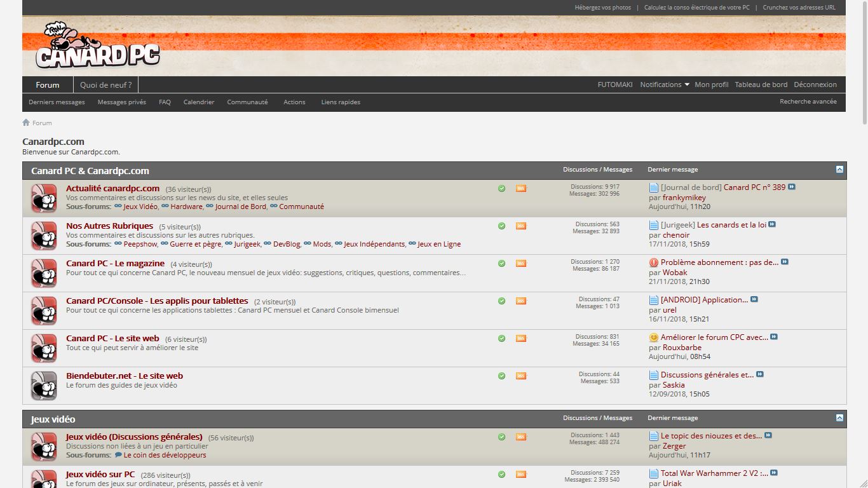This screenshot has width=868, height=488.
Task: Open the Canard PC logo at top left
Action: [x=97, y=46]
